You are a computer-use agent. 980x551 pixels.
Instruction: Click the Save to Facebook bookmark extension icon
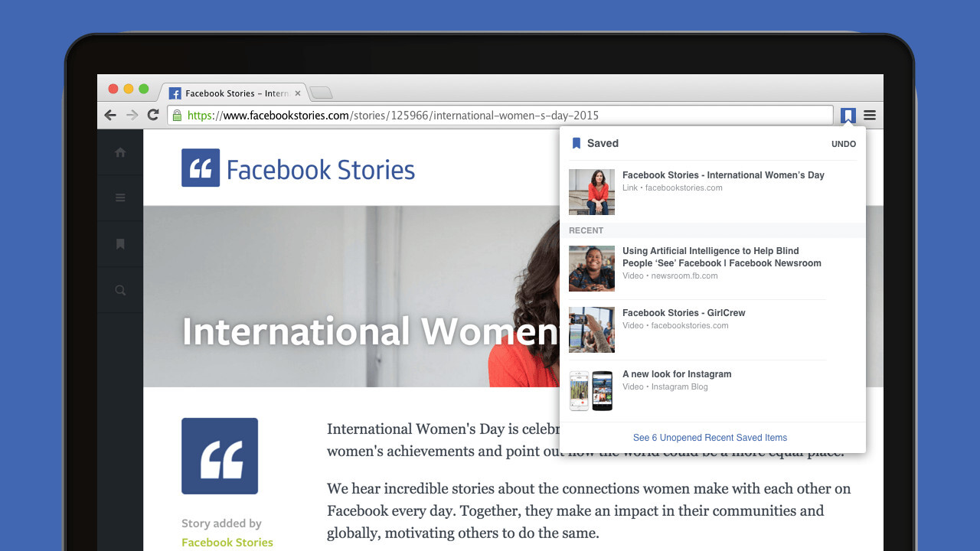point(848,116)
